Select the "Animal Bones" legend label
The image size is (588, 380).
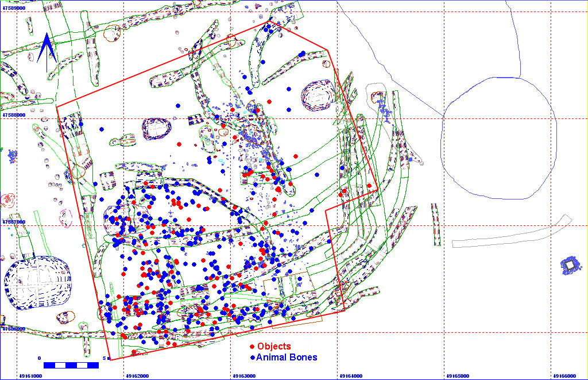pyautogui.click(x=287, y=358)
